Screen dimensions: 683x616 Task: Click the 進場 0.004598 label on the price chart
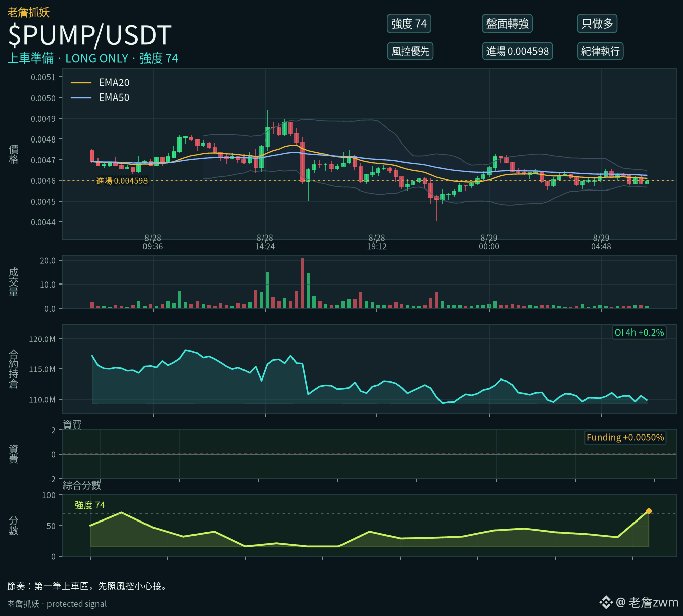click(122, 181)
